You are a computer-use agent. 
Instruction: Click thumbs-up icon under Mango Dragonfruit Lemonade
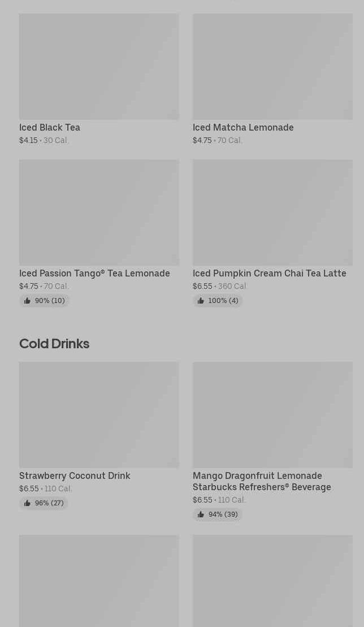coord(201,514)
